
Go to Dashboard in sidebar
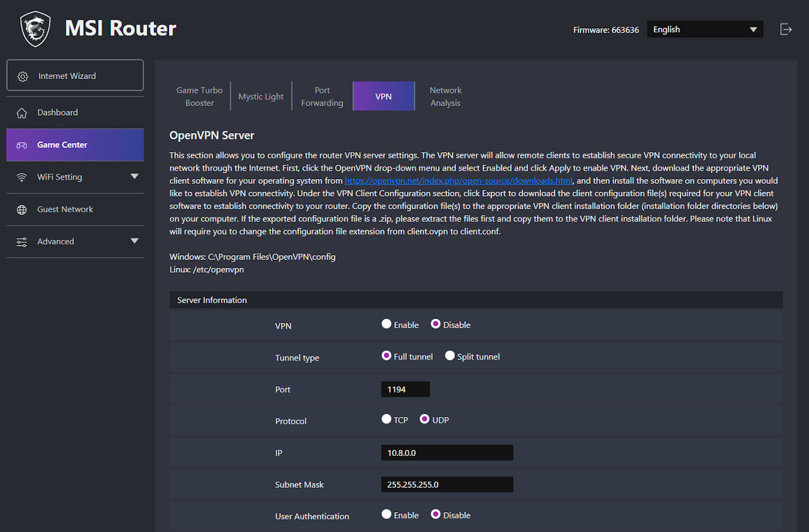[75, 113]
